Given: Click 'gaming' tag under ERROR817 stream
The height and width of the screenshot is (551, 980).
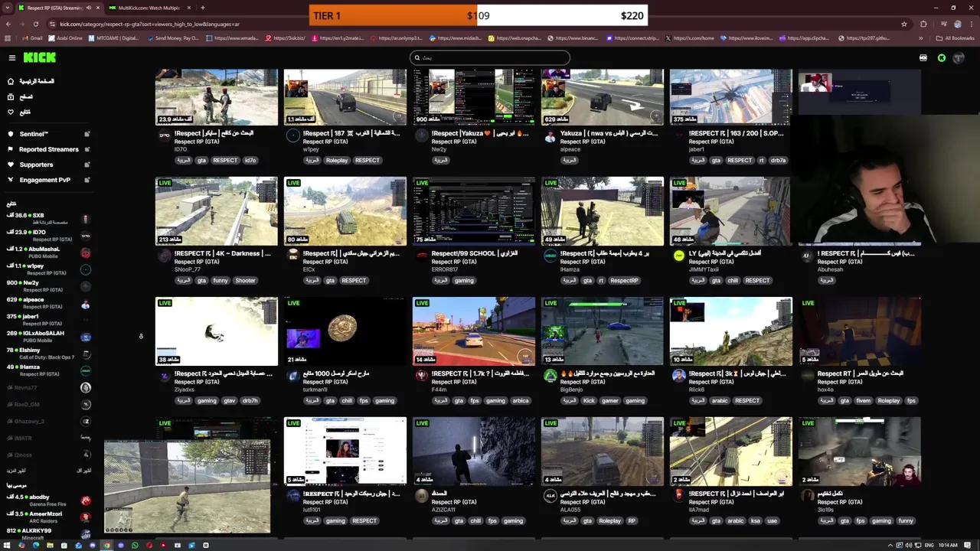Looking at the screenshot, I should [x=464, y=280].
